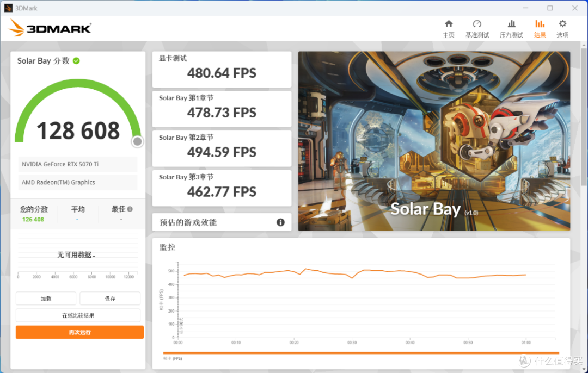The width and height of the screenshot is (588, 373).
Task: Click the Solar Bay preview image
Action: tap(434, 141)
